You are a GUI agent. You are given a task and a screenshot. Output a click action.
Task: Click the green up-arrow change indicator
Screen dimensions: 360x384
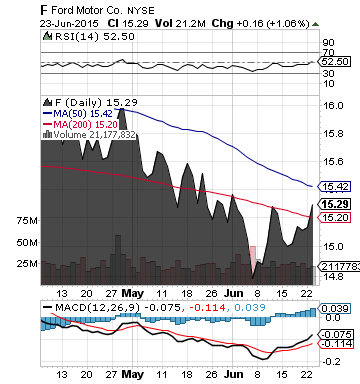tap(315, 24)
